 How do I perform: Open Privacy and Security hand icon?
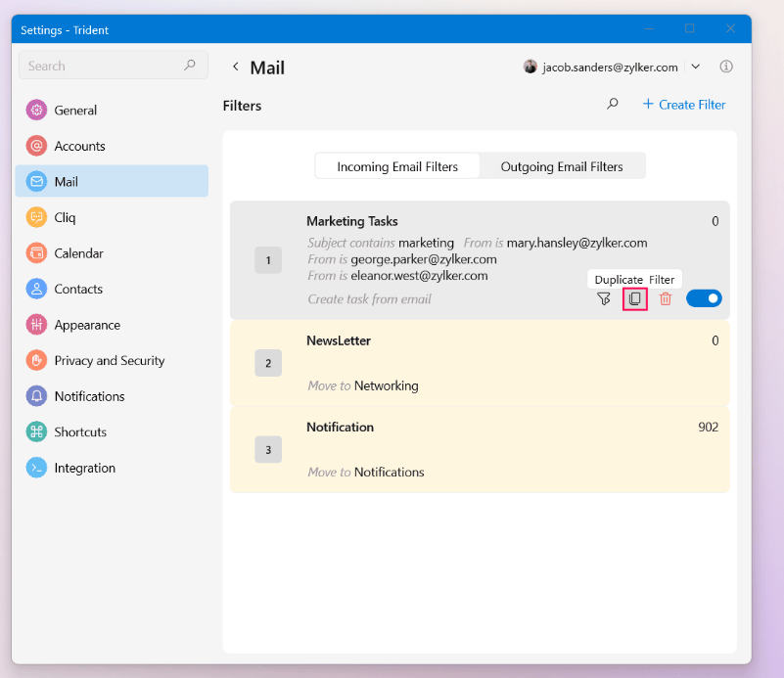pos(36,360)
